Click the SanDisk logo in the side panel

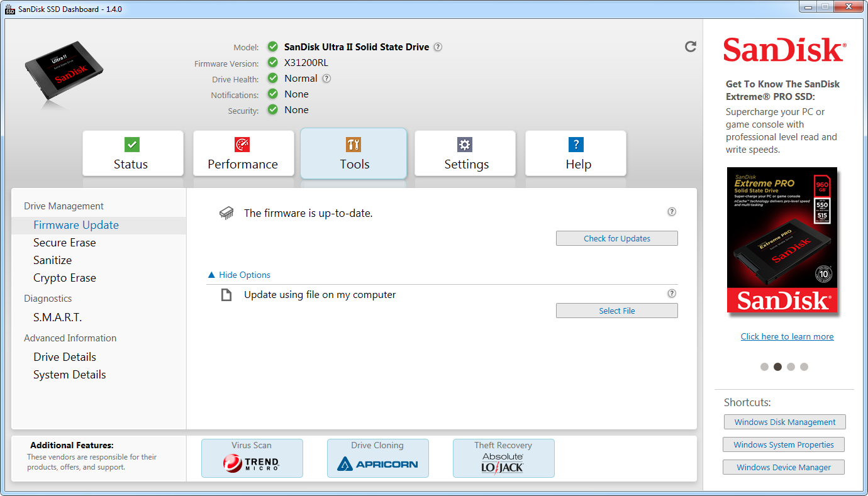784,50
